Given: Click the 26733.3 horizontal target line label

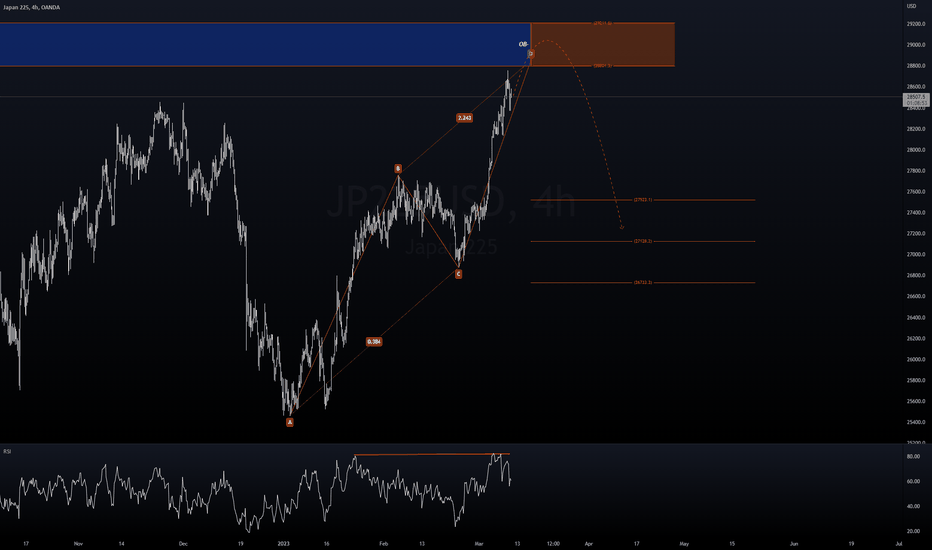Looking at the screenshot, I should [x=643, y=282].
